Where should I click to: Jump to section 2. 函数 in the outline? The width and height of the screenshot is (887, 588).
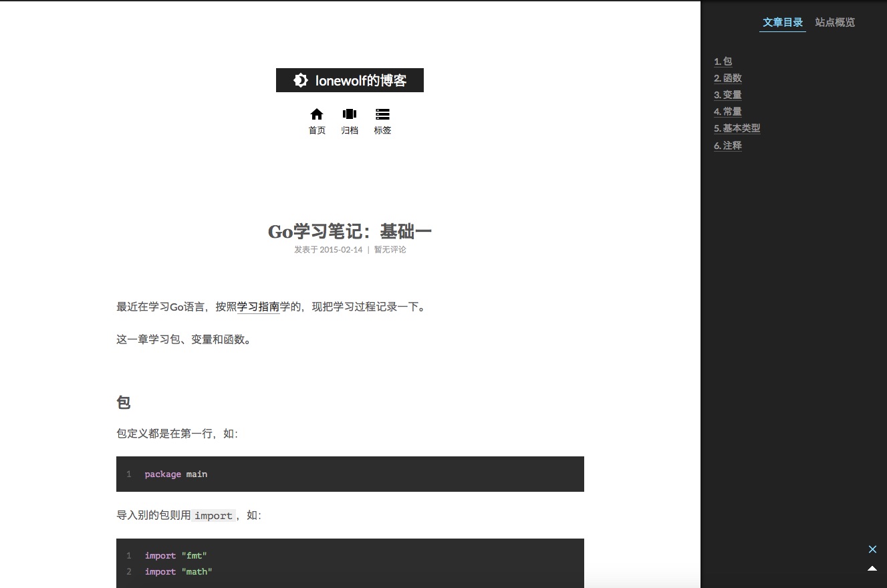coord(728,78)
